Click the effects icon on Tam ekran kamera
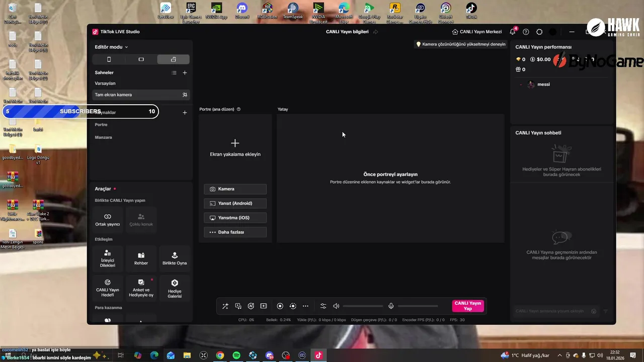 [x=185, y=95]
